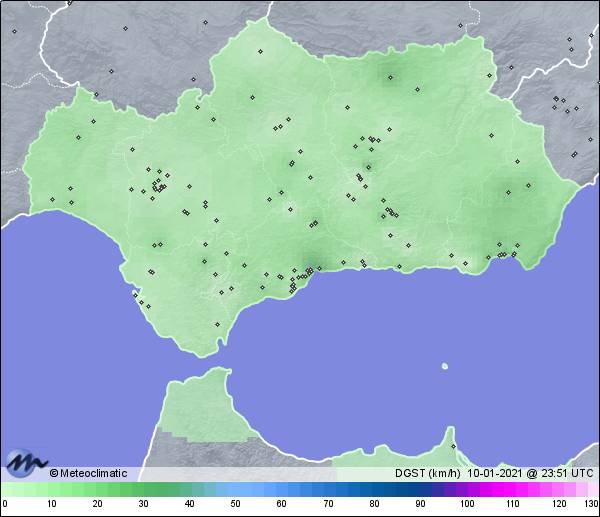Click the 10-01-2021 @ 23:51 UTC timestamp
The width and height of the screenshot is (600, 517).
(x=531, y=473)
